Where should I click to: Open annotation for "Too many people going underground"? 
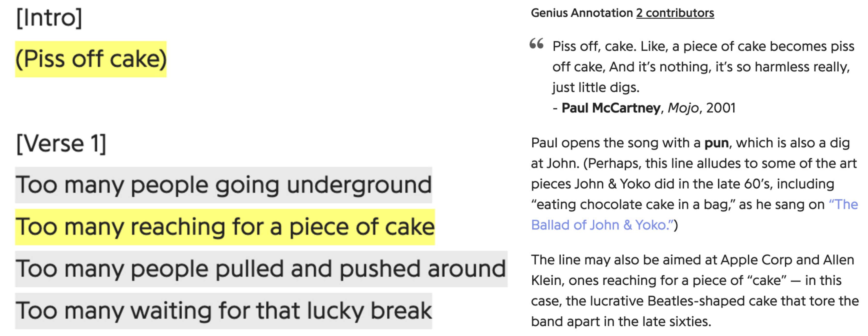(x=223, y=185)
